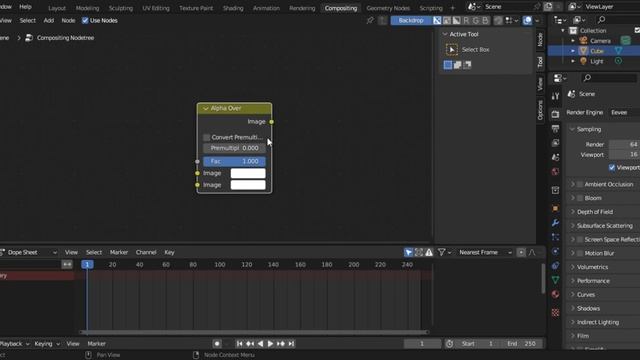
Task: Enable the Ambient Occlusion checkbox
Action: click(580, 184)
